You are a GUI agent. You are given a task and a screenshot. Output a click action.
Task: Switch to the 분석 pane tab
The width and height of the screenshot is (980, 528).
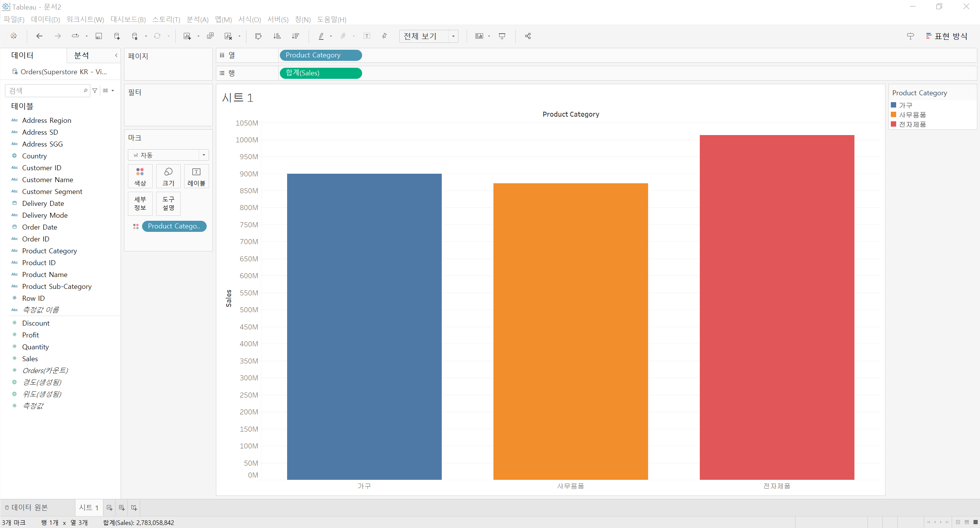point(82,55)
